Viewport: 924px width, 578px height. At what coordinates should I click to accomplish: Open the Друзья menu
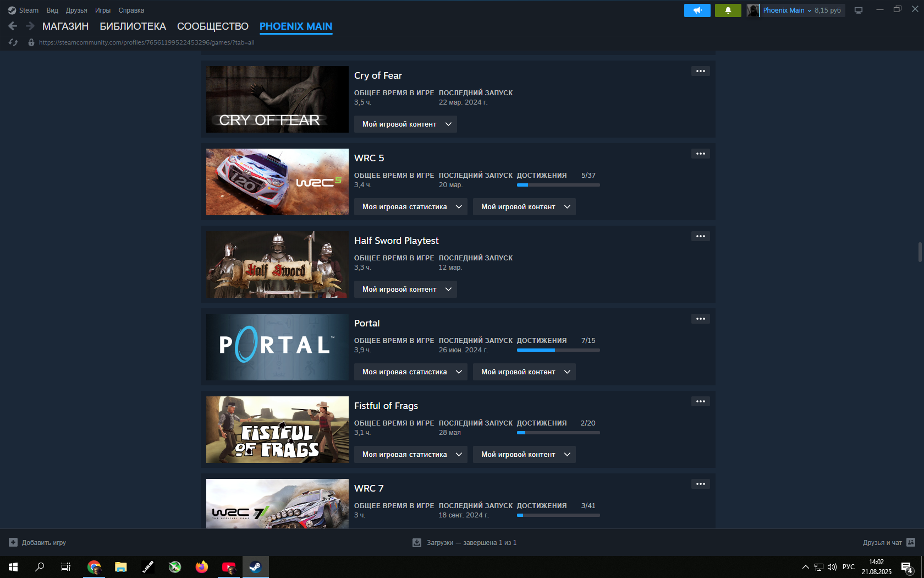click(76, 10)
